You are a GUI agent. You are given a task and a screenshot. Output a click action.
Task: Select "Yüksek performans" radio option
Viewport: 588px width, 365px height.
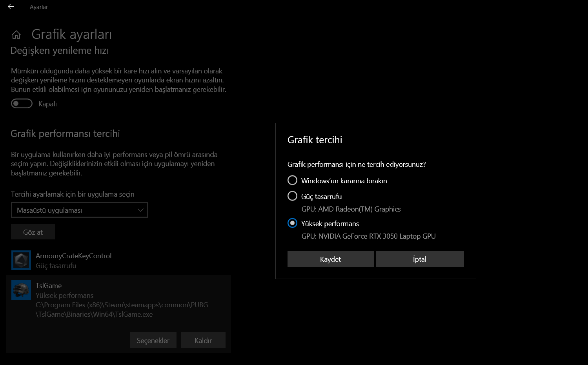pyautogui.click(x=292, y=223)
